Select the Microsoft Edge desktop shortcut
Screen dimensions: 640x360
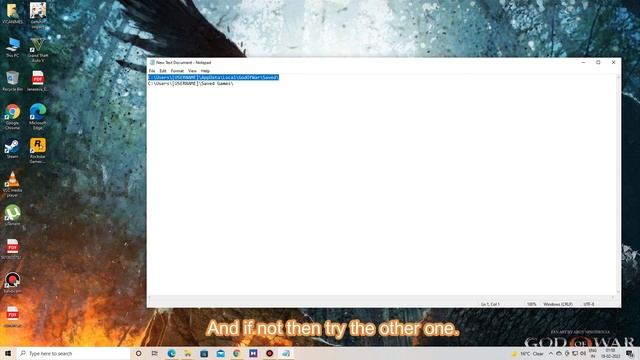pos(38,117)
